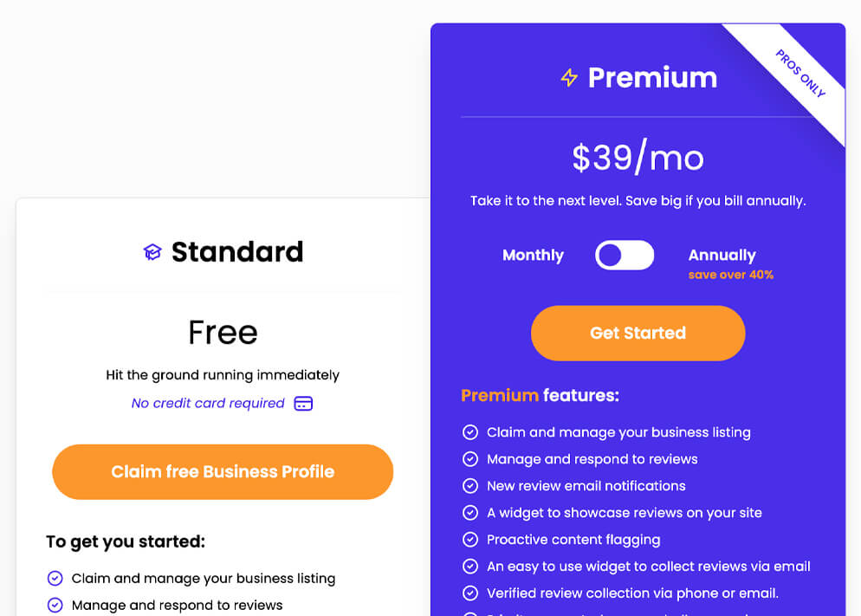
Task: Click the save over 40% label
Action: coord(730,276)
